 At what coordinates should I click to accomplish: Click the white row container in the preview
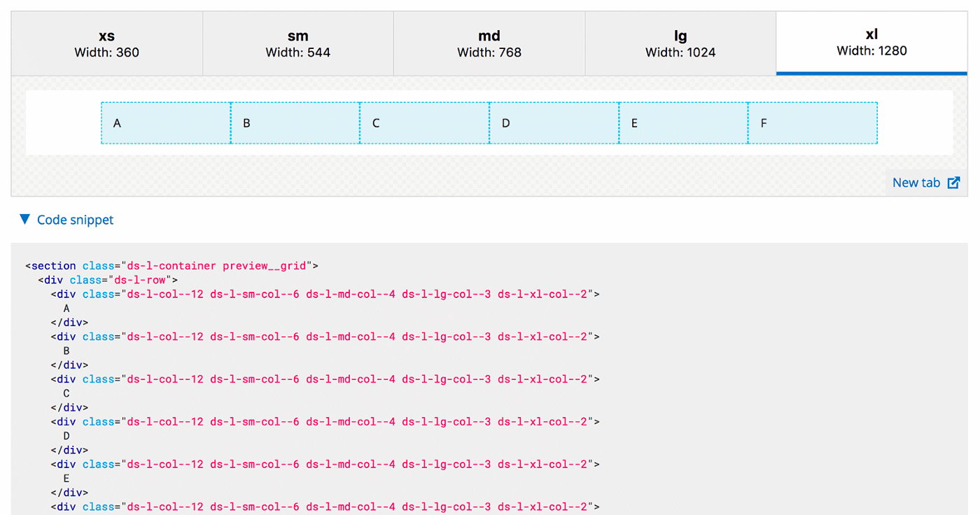click(63, 122)
